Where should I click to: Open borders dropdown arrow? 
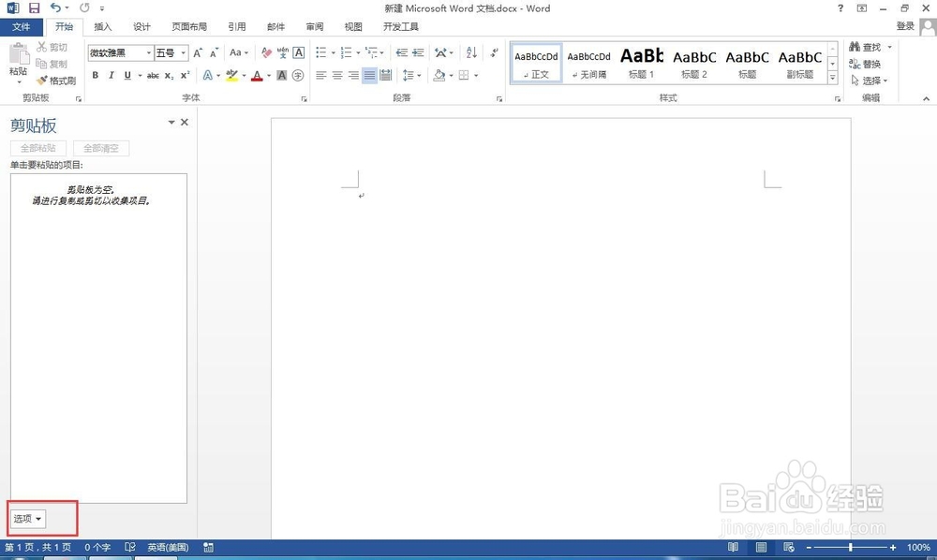tap(476, 75)
